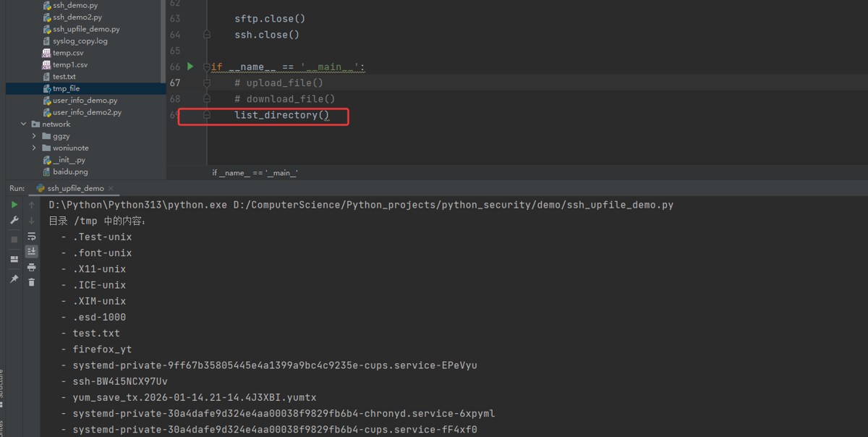Close the ssh_upfile_demo run tab
Screen dimensions: 868x437
pyautogui.click(x=111, y=188)
